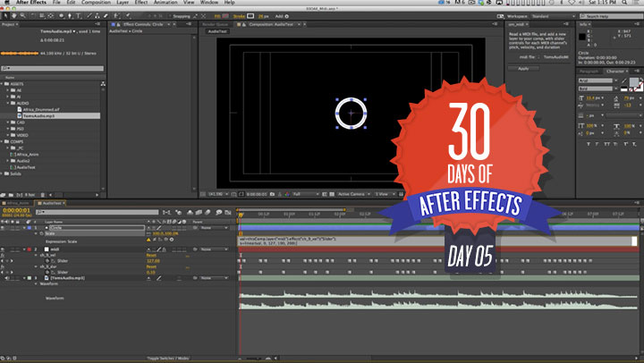Screen dimensions: 644x363
Task: Toggle TomsAudio.mp3 layer audio speaker
Action: pyautogui.click(x=7, y=278)
